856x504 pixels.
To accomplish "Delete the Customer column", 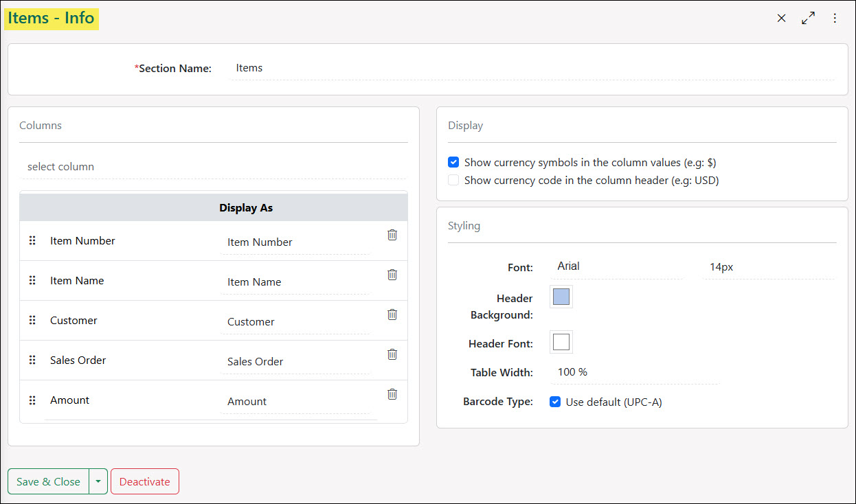I will pos(392,314).
